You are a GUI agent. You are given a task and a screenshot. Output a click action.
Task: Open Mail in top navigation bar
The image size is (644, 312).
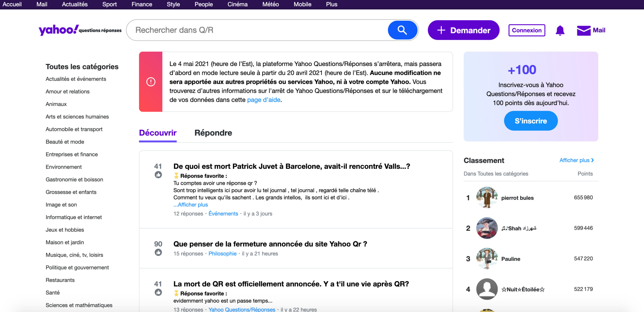(42, 4)
